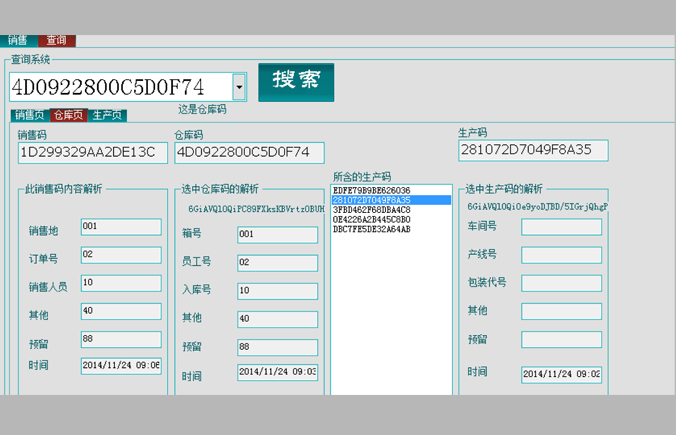Select highlighted list item 281072D7049F8A35
This screenshot has width=676, height=435.
coord(372,200)
